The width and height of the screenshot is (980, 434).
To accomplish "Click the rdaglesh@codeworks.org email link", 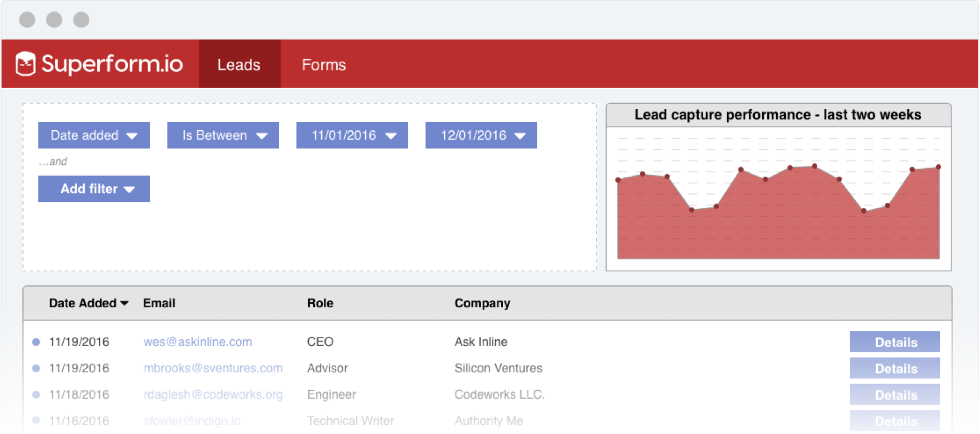I will click(213, 395).
